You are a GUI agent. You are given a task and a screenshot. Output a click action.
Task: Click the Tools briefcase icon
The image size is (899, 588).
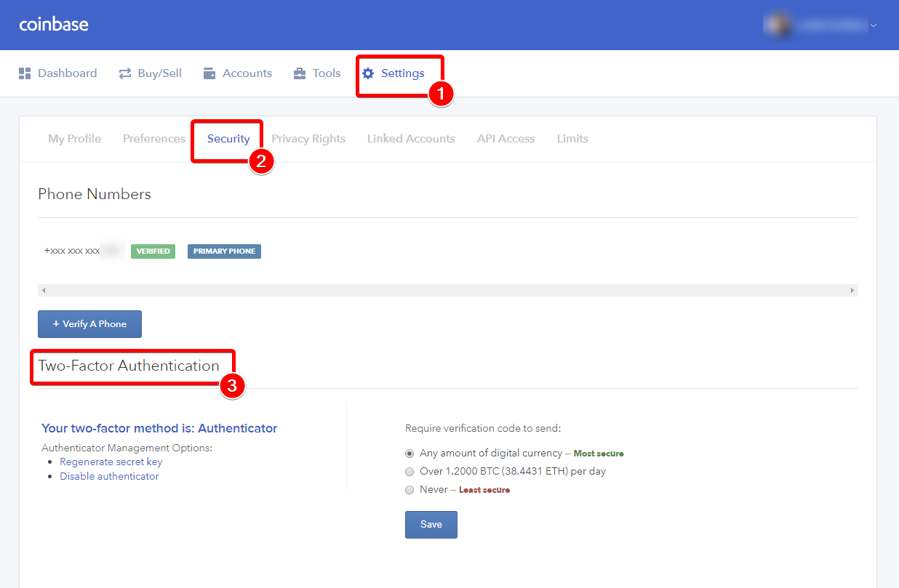[x=300, y=73]
